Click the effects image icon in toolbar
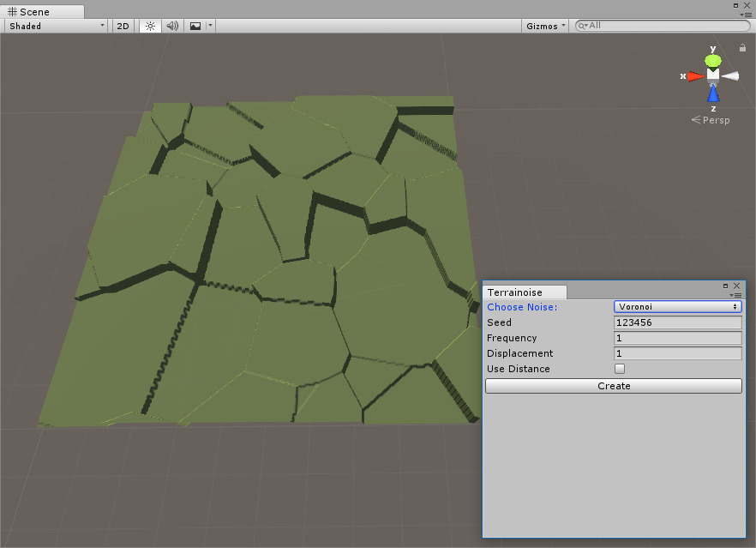 [x=194, y=26]
